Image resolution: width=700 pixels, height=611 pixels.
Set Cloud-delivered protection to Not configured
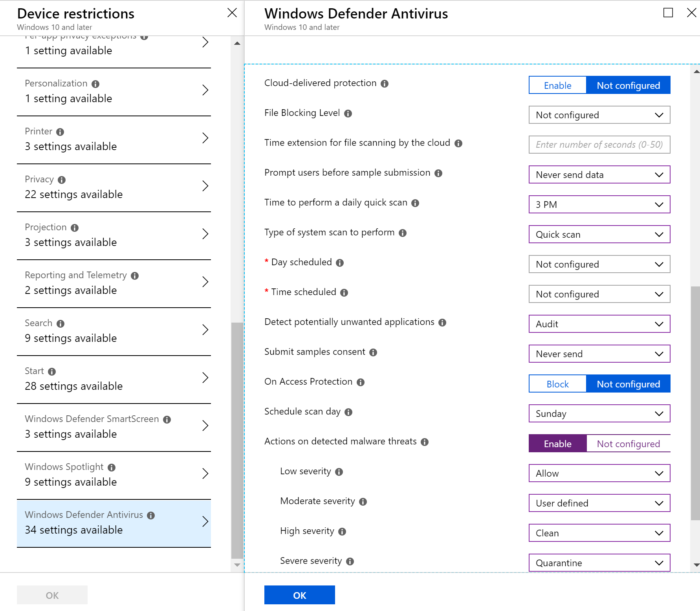628,85
